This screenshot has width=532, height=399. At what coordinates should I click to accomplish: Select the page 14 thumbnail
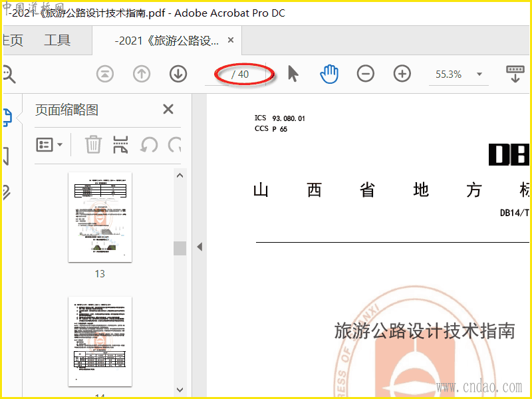click(x=100, y=342)
